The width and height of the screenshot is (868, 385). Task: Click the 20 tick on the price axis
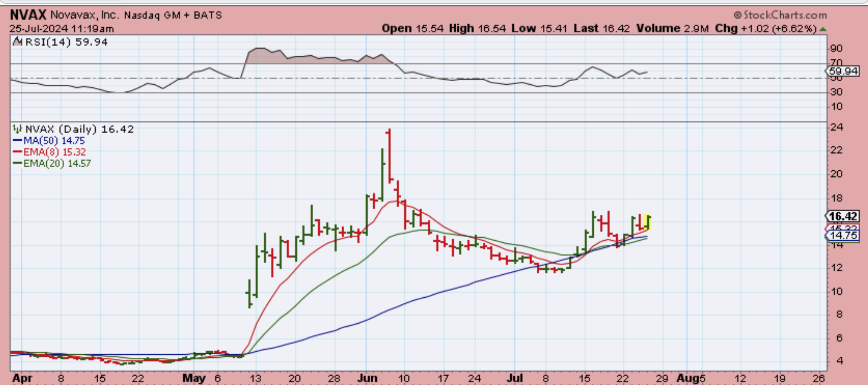click(836, 174)
